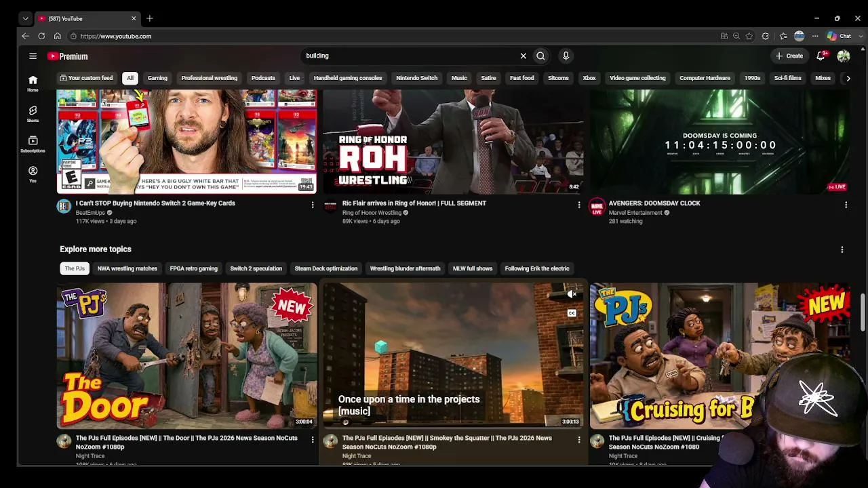868x488 pixels.
Task: Click the browser home button
Action: click(x=58, y=36)
